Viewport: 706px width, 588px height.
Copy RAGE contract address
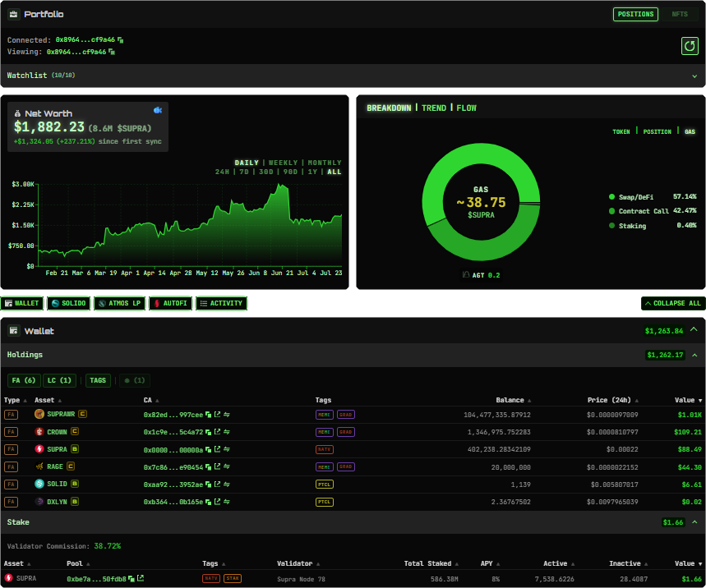[208, 467]
